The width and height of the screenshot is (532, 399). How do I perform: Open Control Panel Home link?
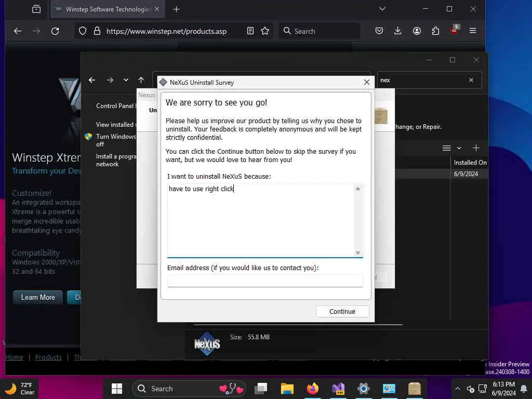[116, 106]
